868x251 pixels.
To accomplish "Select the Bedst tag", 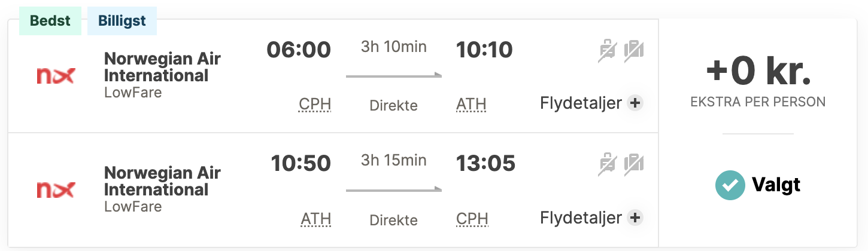I will (x=50, y=21).
